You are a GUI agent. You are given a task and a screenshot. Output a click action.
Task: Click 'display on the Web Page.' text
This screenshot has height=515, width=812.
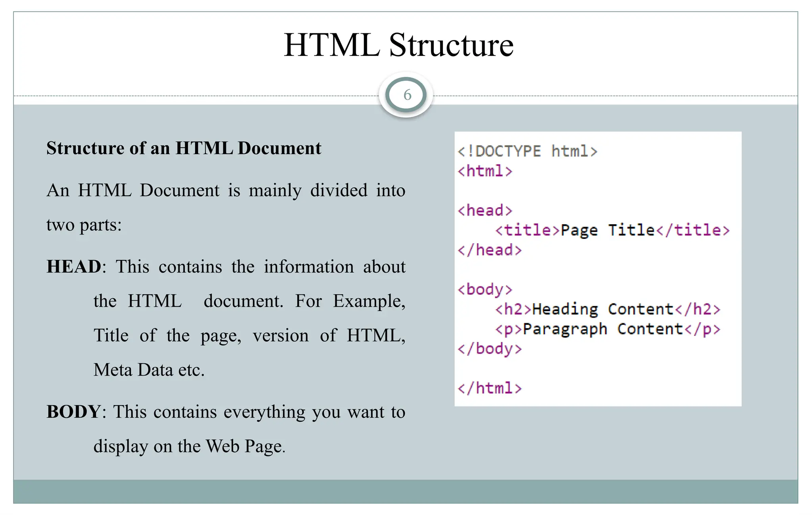(x=190, y=446)
